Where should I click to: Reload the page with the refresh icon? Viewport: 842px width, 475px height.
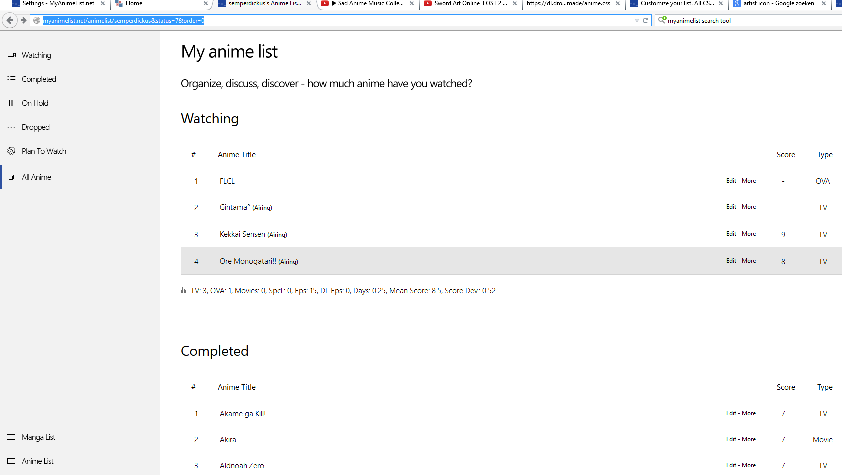(x=645, y=20)
